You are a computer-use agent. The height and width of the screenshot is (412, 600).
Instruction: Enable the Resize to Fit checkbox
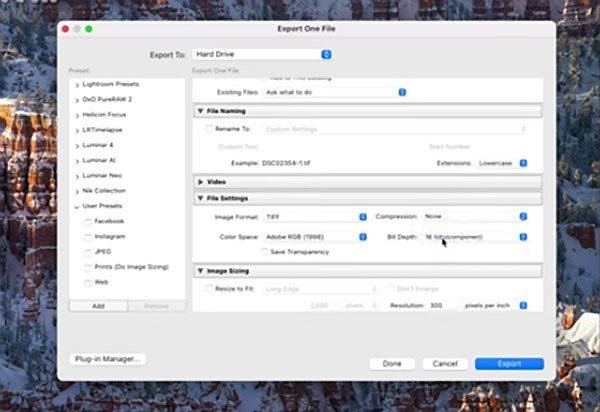[209, 288]
